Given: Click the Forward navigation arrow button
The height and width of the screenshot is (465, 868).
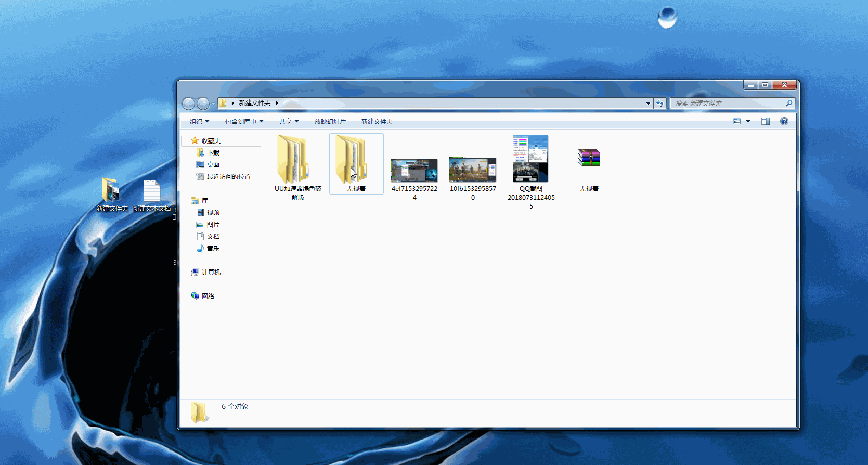Looking at the screenshot, I should pyautogui.click(x=203, y=104).
